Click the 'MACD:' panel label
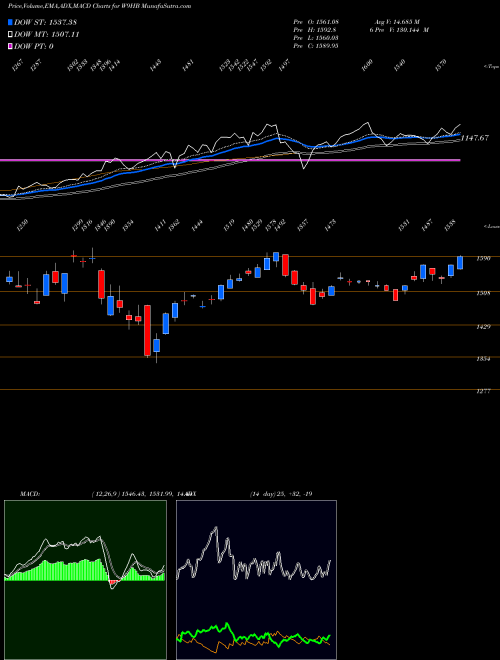This screenshot has height=660, width=500. [29, 493]
